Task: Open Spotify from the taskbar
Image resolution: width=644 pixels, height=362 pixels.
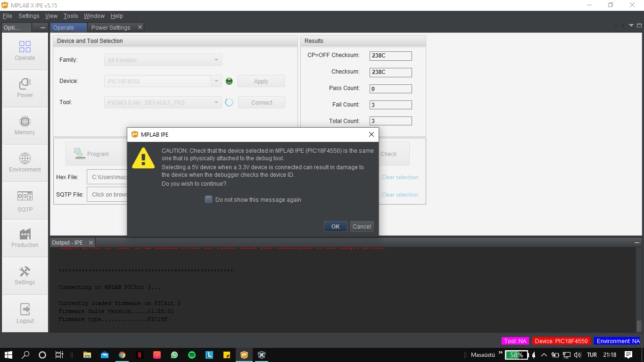Action: 192,355
